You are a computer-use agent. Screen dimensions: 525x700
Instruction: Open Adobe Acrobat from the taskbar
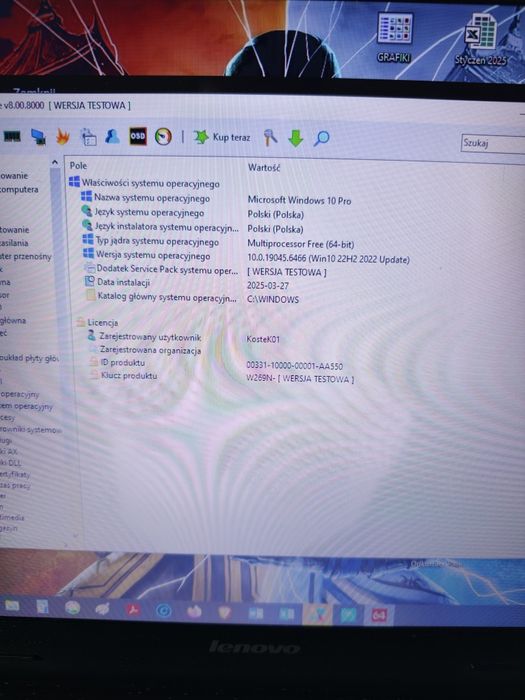click(x=133, y=609)
